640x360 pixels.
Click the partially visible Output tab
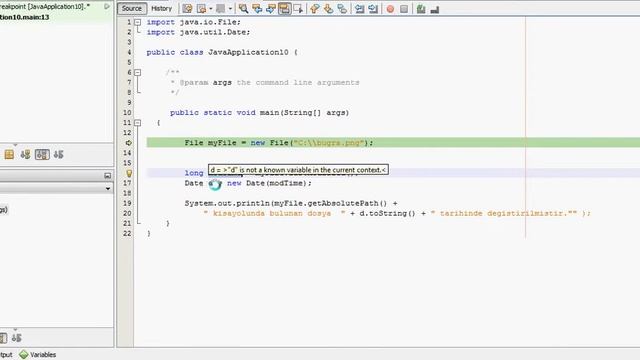click(x=6, y=354)
